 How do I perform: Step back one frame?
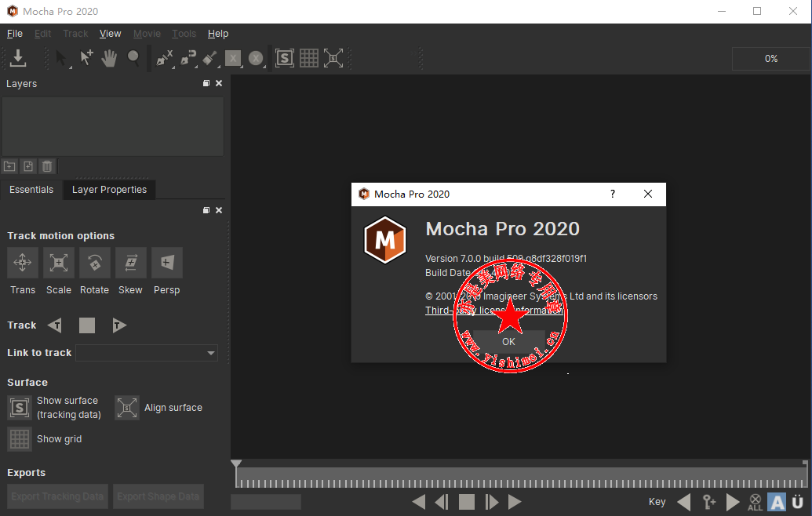click(442, 502)
